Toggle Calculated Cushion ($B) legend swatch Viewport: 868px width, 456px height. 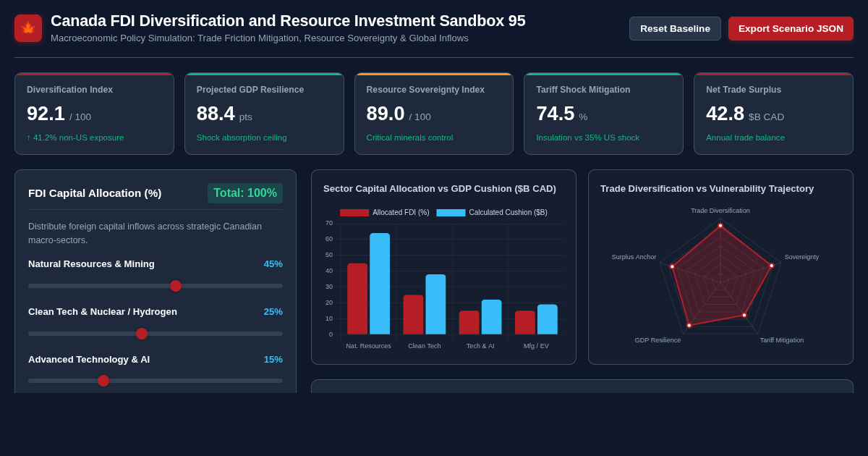point(451,213)
